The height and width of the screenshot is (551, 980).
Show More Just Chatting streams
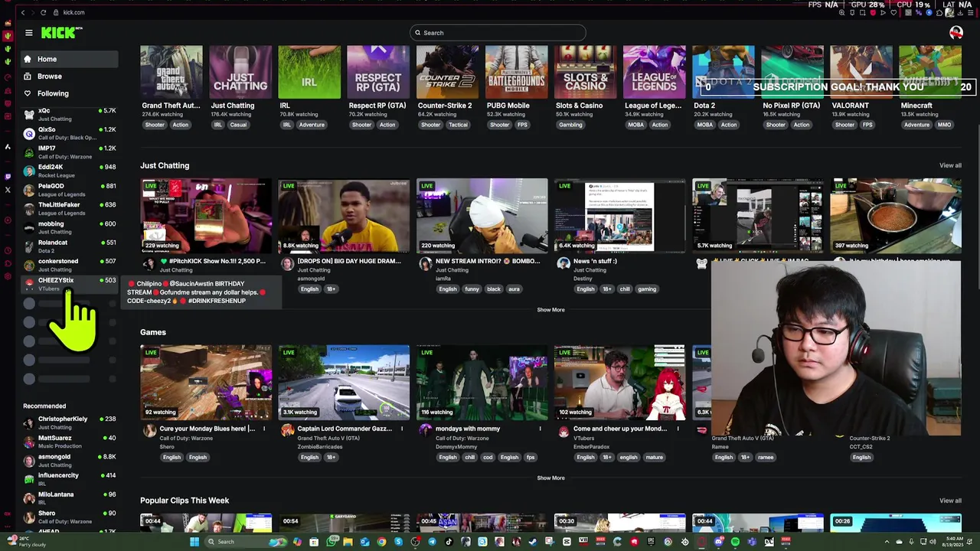(550, 310)
